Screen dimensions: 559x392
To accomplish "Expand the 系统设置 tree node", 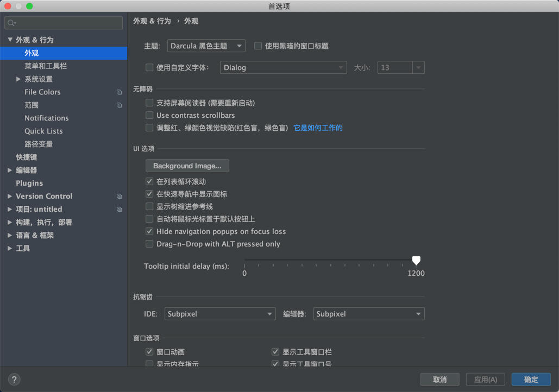I will click(18, 79).
